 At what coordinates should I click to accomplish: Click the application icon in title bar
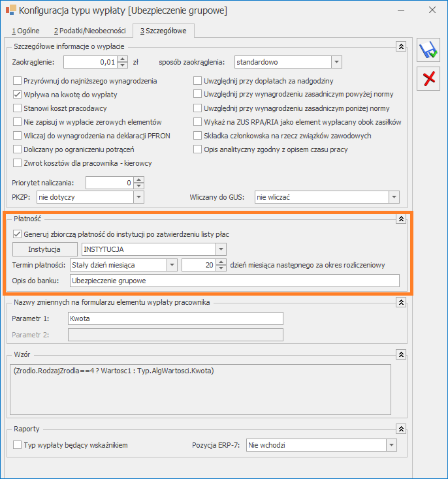[10, 10]
